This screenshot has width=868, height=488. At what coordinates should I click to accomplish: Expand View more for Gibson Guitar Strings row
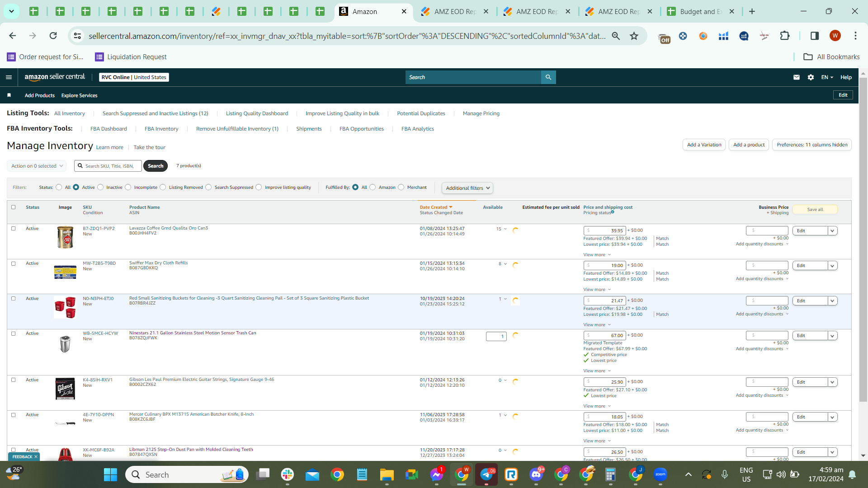click(x=597, y=406)
